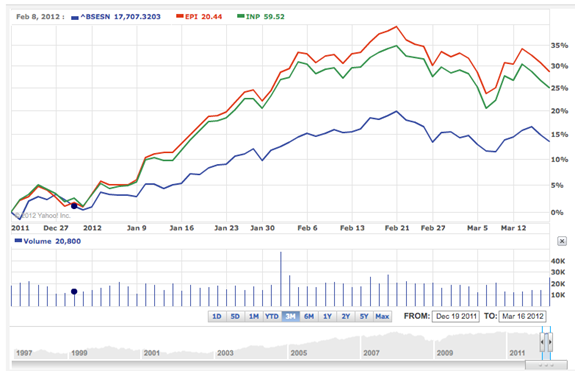Click 2007 on the overview timeline
This screenshot has height=371, width=575.
[x=371, y=353]
